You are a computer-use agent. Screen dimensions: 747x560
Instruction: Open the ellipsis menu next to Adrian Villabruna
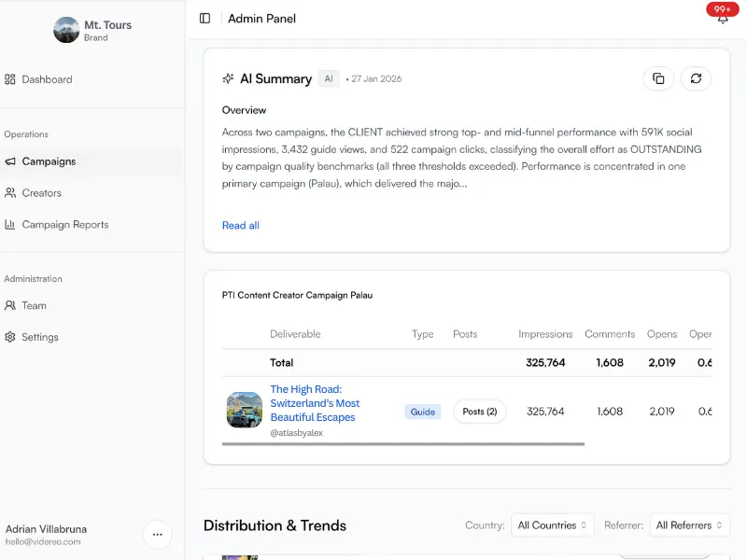pos(157,534)
